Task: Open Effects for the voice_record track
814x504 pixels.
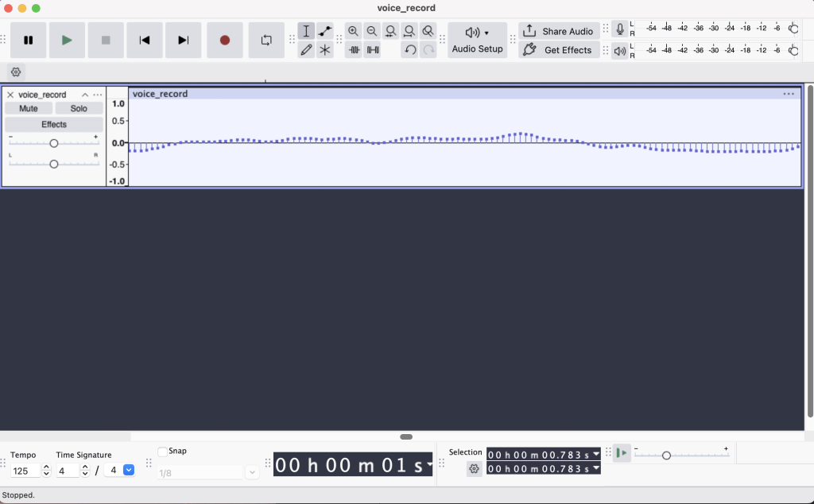Action: pos(54,125)
